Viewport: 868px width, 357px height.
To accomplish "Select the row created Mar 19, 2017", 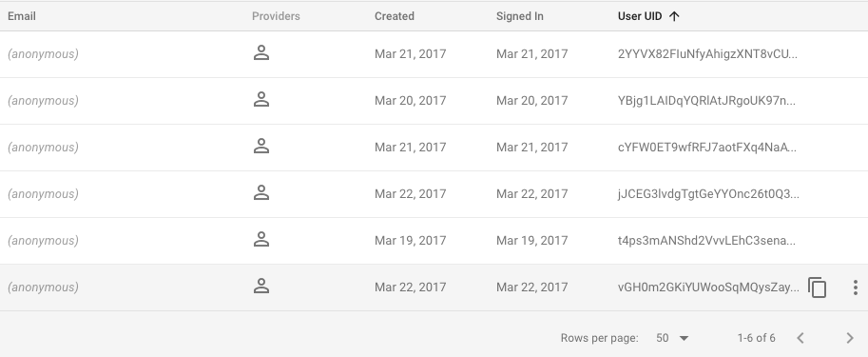I will point(434,241).
